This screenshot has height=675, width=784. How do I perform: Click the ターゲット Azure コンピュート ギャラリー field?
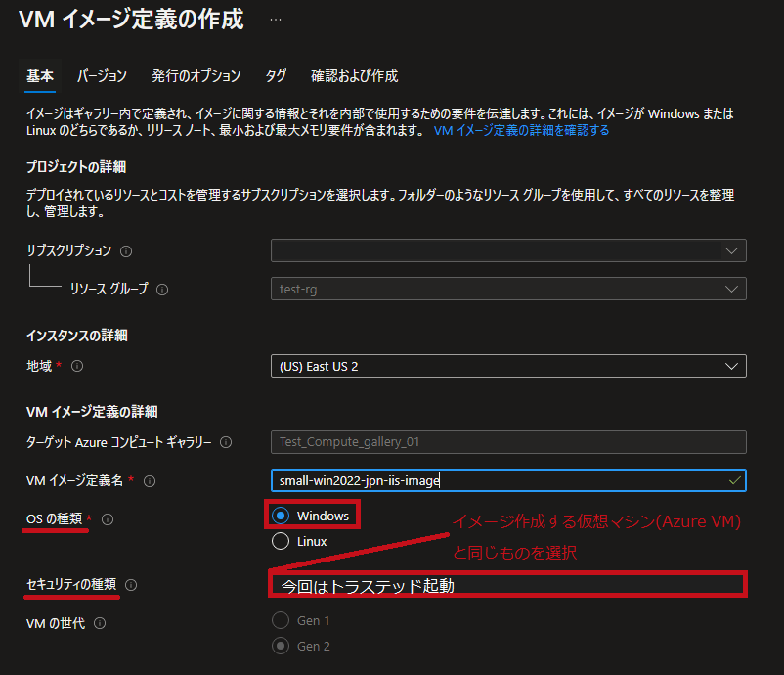508,442
